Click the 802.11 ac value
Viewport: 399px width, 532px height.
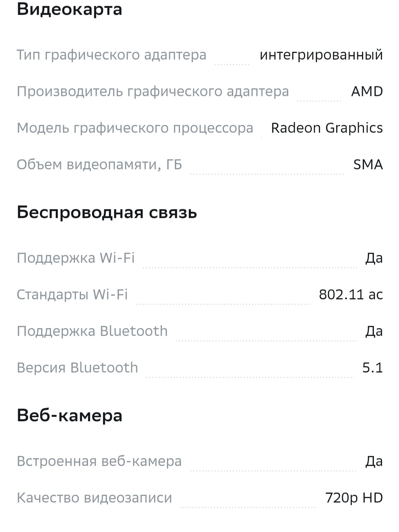point(351,294)
